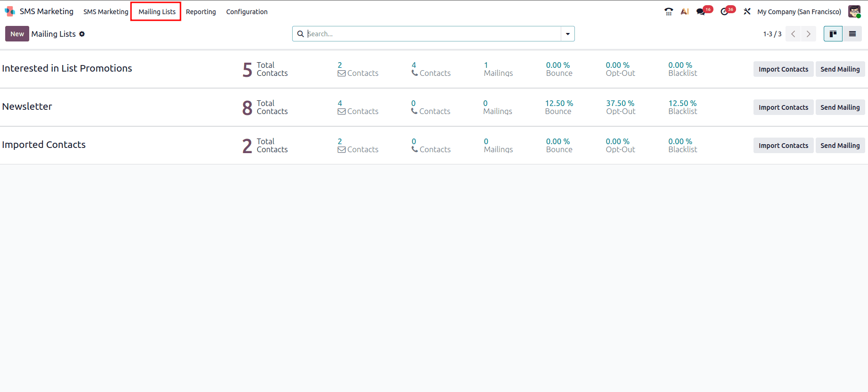Click the New button
The height and width of the screenshot is (392, 868).
(x=17, y=33)
